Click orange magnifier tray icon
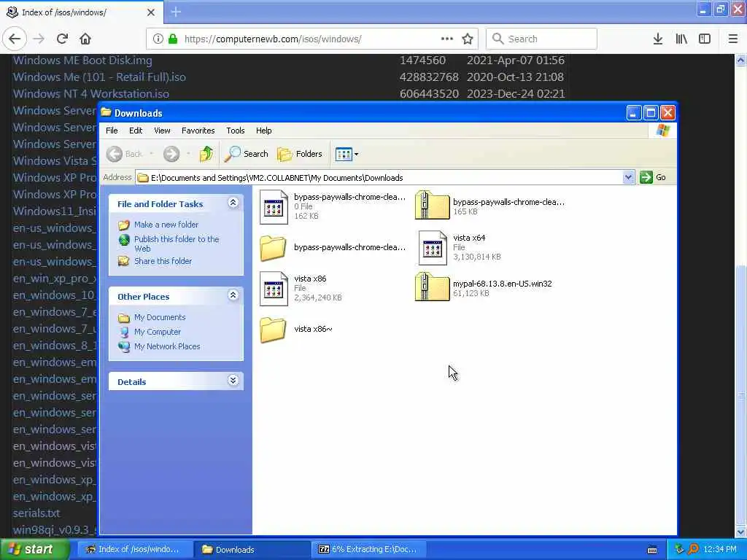 pos(693,550)
